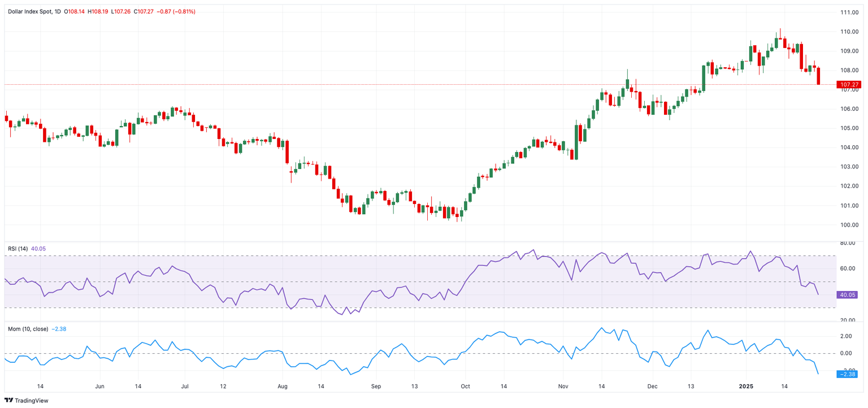Click the Jun label on the time axis

[x=99, y=387]
